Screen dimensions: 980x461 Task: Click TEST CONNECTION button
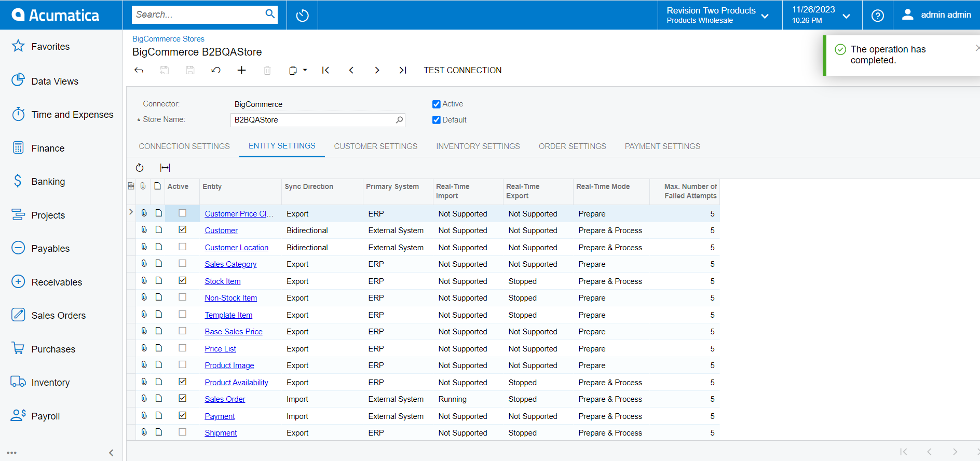point(462,70)
